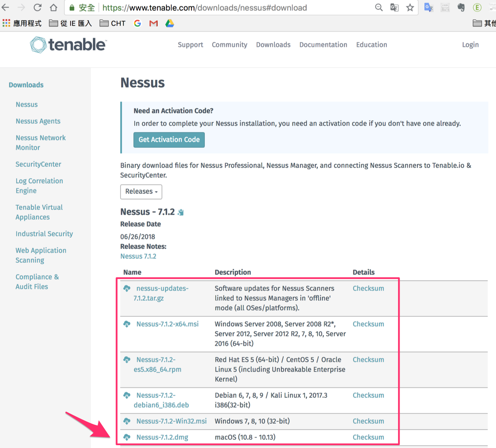Open the 'IE' import bookmarks folder

pos(71,23)
